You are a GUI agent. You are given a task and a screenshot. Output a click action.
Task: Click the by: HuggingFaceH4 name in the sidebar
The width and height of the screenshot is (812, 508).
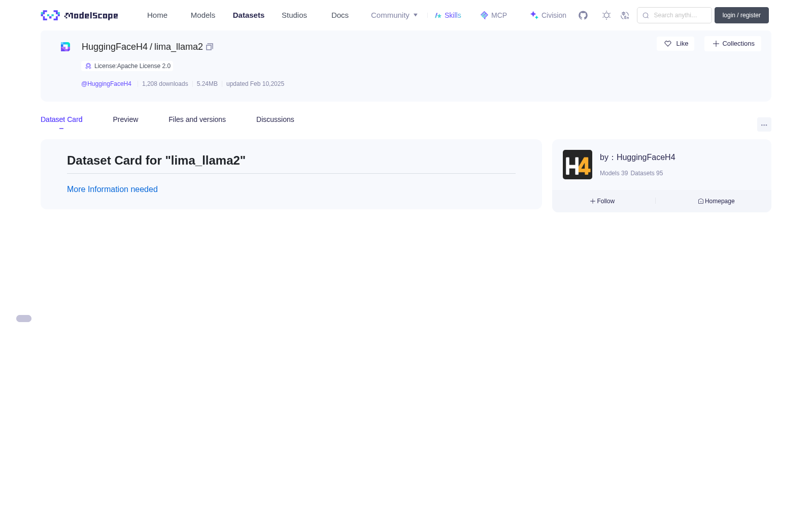(x=637, y=157)
